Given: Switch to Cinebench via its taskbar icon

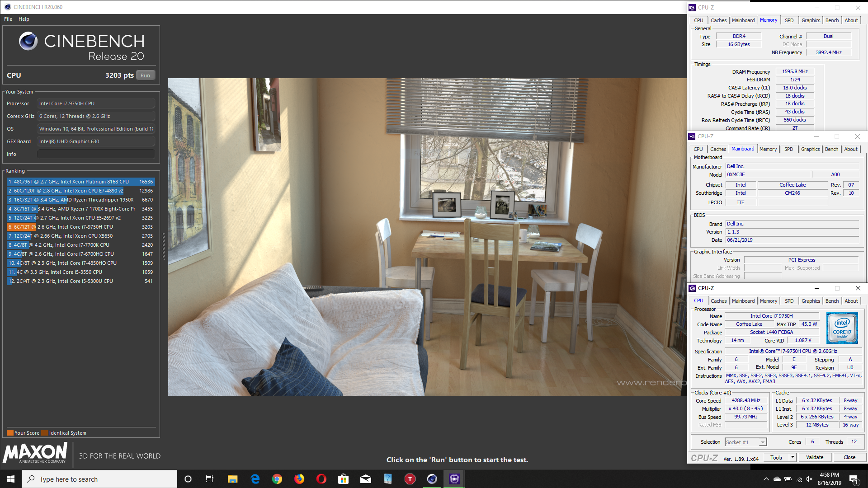Looking at the screenshot, I should pyautogui.click(x=432, y=479).
